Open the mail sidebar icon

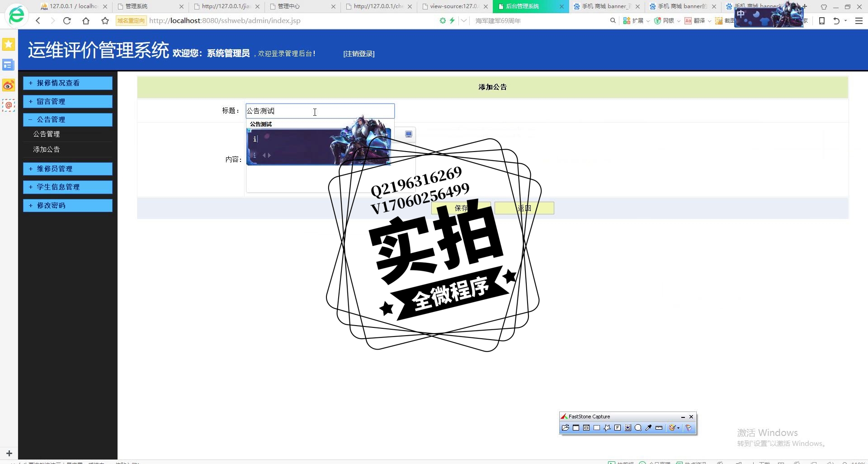click(9, 105)
